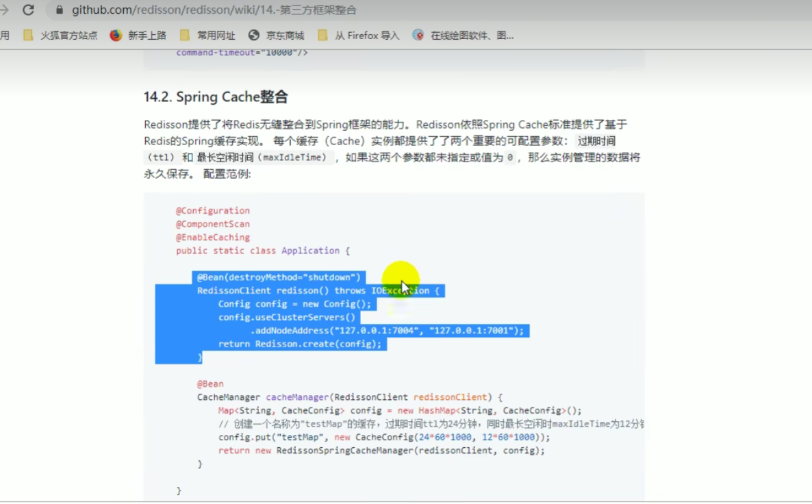
Task: Click the CacheManager cacheManager method line
Action: pos(350,397)
